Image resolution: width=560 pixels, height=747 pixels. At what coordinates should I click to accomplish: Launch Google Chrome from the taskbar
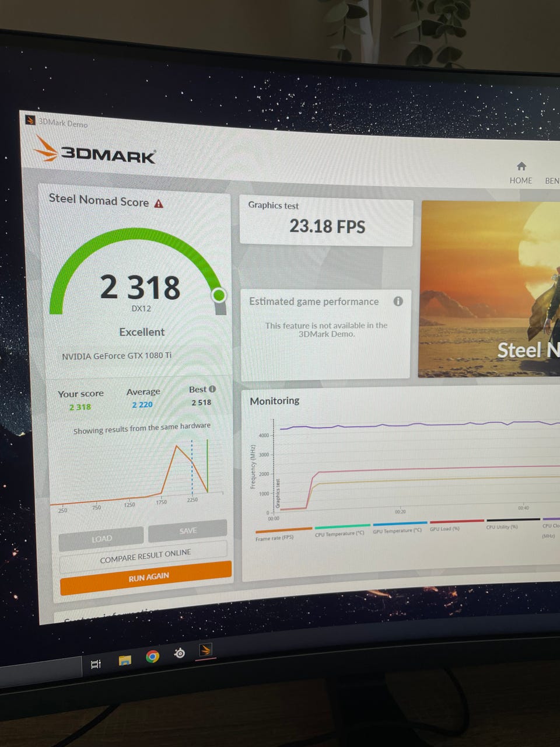click(152, 657)
